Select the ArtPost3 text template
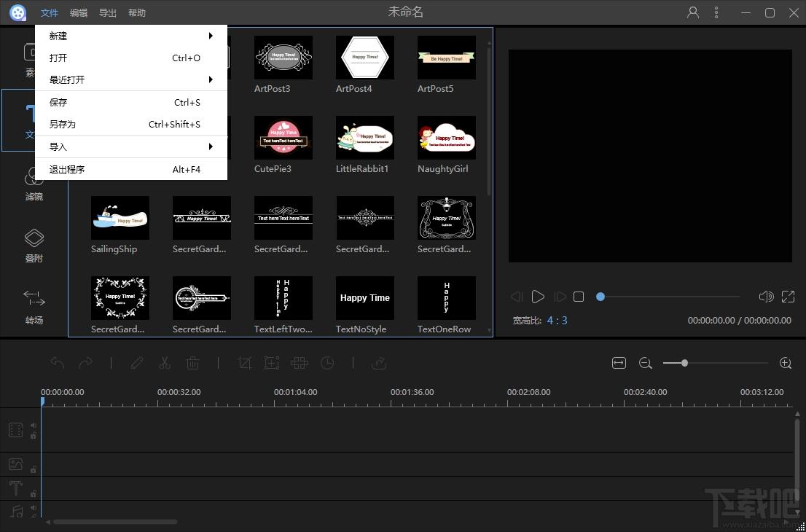Image resolution: width=806 pixels, height=532 pixels. point(283,64)
